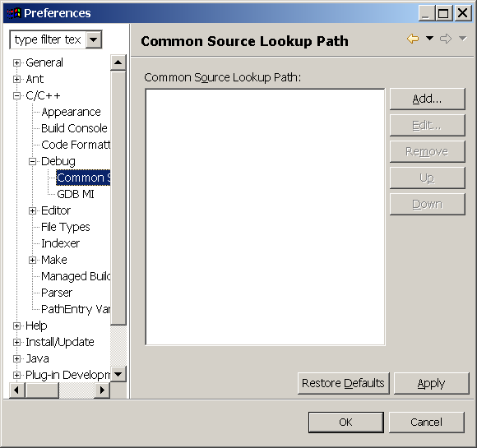Close the Preferences window
This screenshot has height=448, width=477.
pos(463,13)
